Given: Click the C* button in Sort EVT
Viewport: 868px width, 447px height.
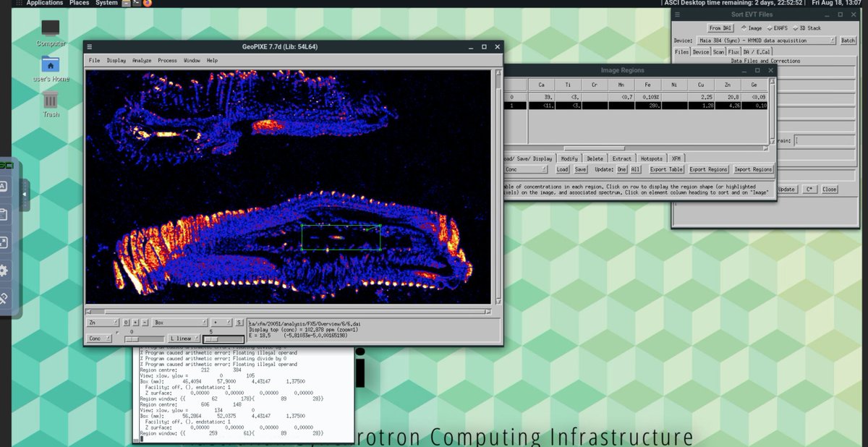Looking at the screenshot, I should click(809, 190).
